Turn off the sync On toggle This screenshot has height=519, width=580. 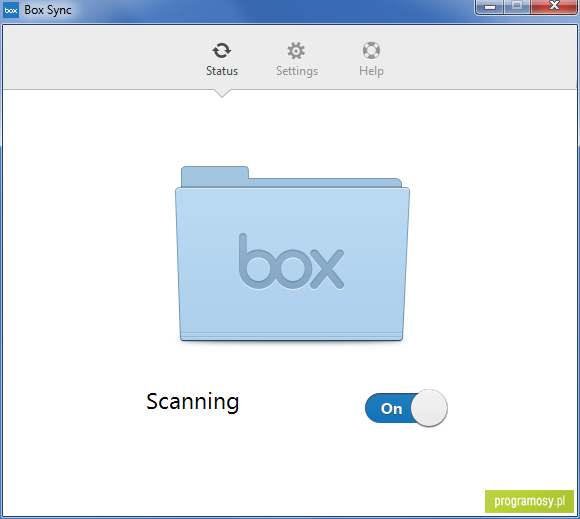(x=406, y=408)
